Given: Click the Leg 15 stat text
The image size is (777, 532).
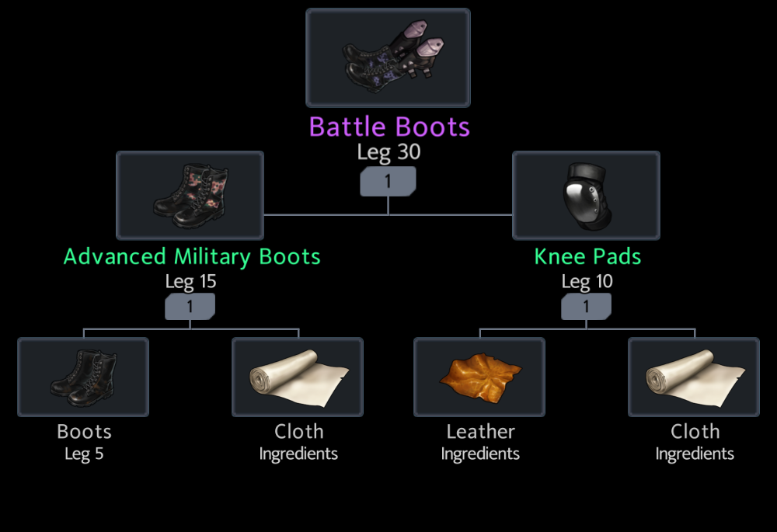Looking at the screenshot, I should pos(191,281).
